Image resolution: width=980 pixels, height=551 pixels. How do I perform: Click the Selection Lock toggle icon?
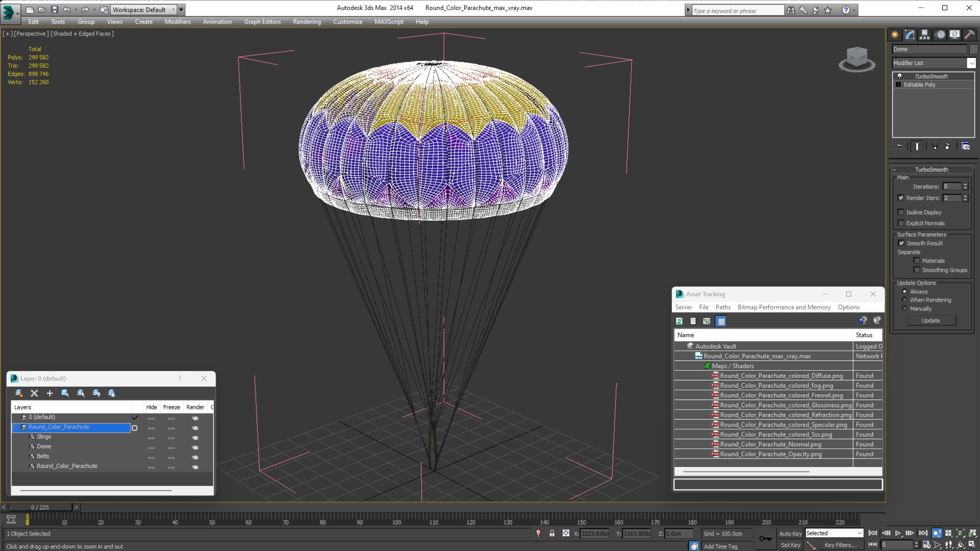coord(552,533)
